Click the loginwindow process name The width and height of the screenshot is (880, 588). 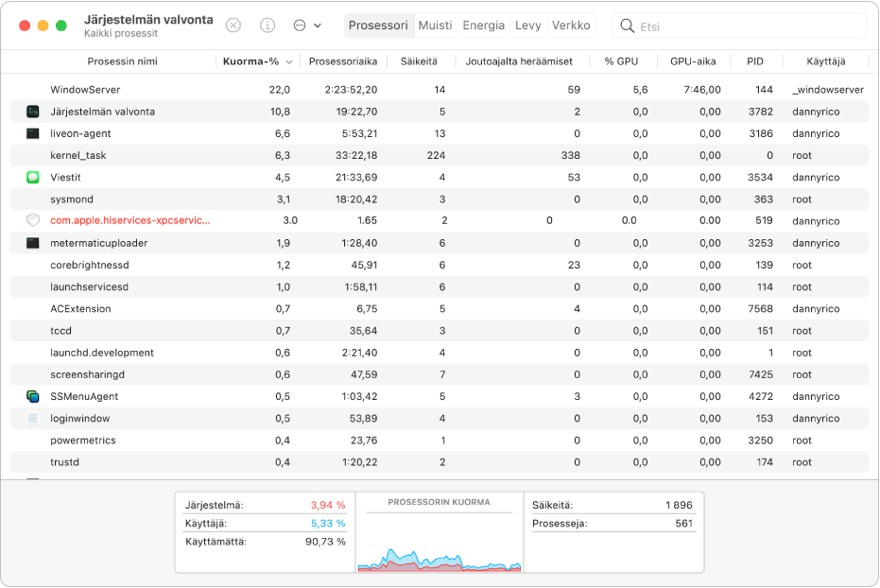(79, 418)
